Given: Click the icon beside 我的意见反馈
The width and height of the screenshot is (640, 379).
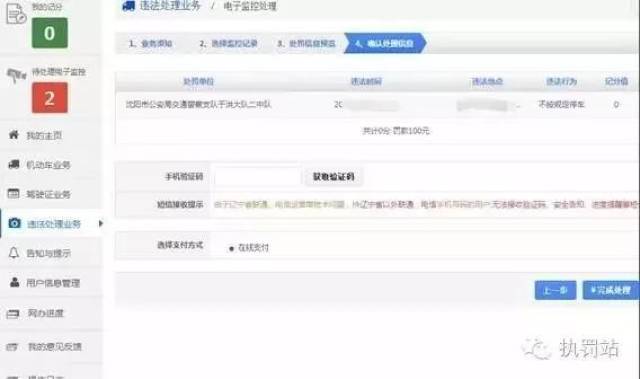Looking at the screenshot, I should 12,347.
